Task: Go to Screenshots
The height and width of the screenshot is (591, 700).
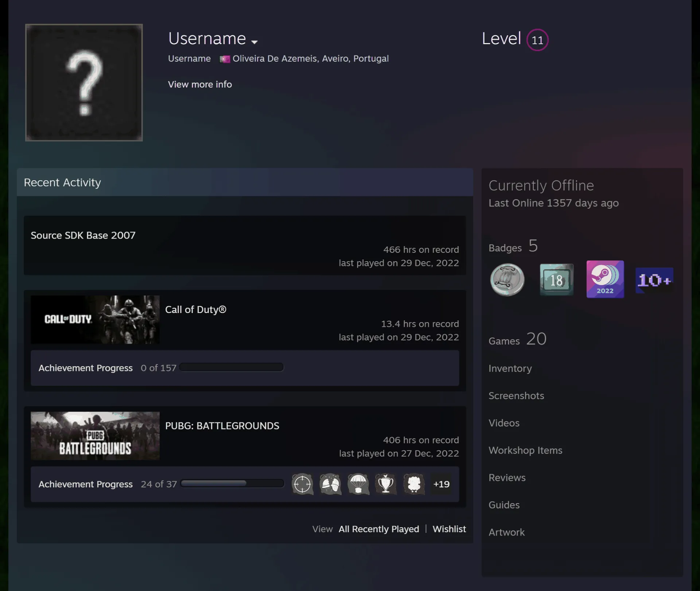Action: pyautogui.click(x=516, y=396)
